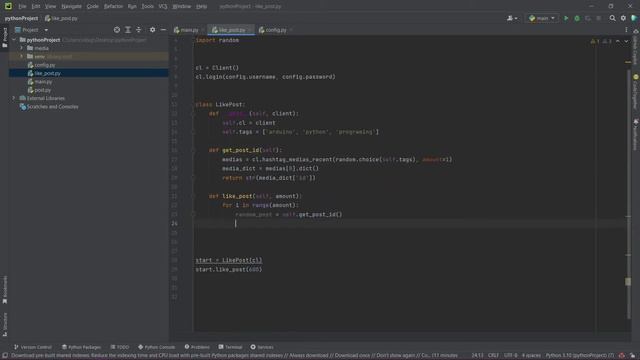Open the Tools menu
Image resolution: width=640 pixels, height=360 pixels.
click(147, 7)
